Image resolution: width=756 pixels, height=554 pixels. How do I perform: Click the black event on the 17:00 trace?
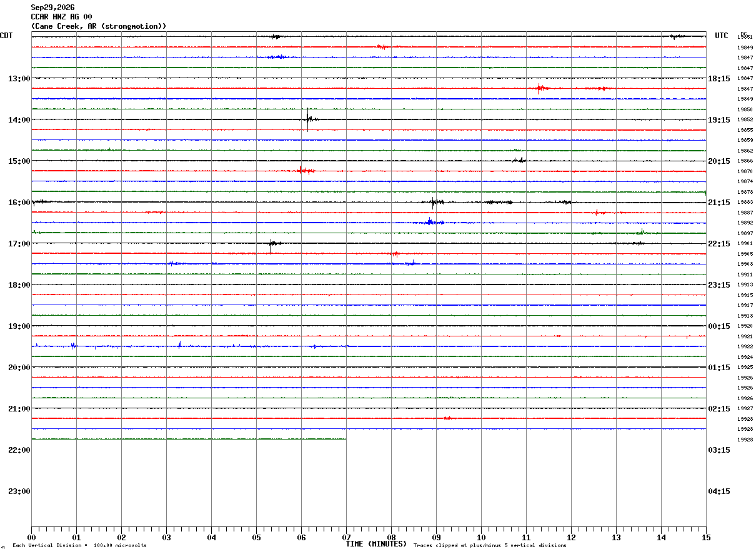point(272,243)
